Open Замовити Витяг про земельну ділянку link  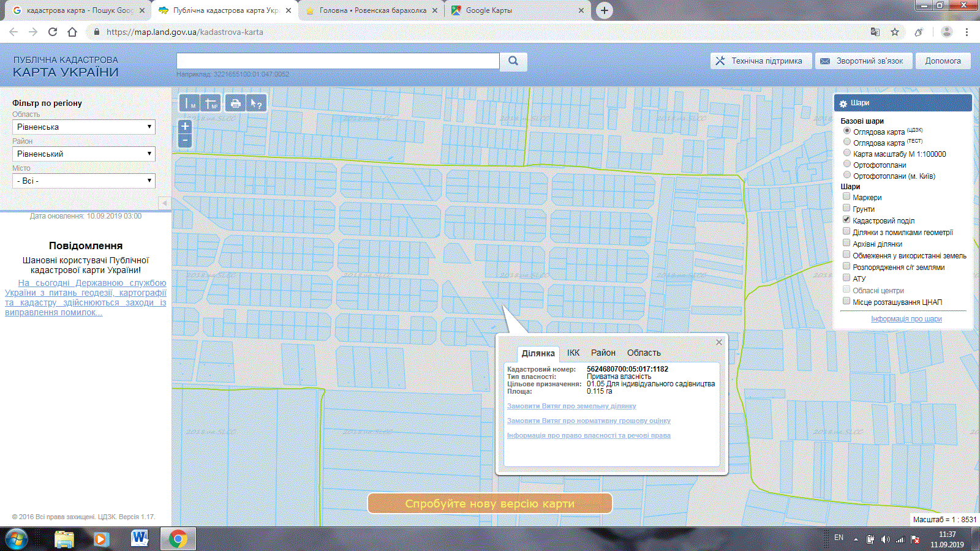571,406
